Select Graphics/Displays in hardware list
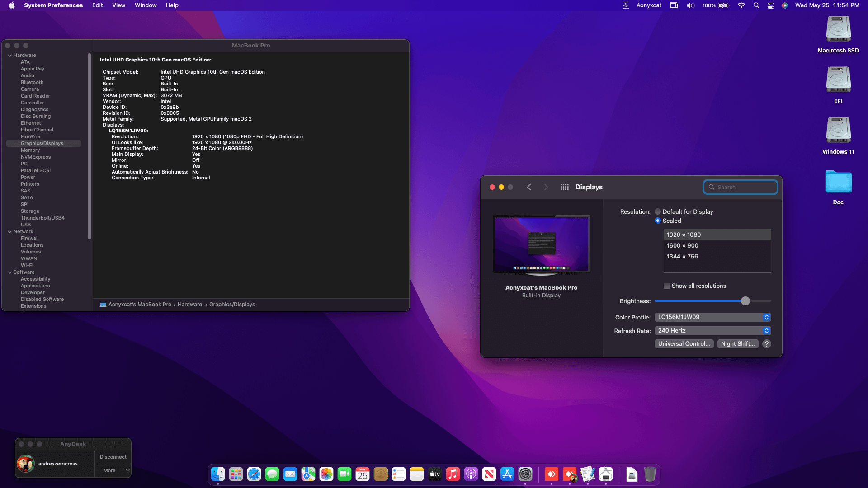 point(43,143)
